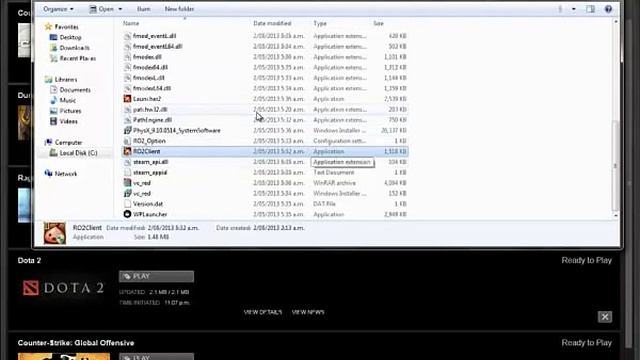Open Explorer help via question mark icon
The height and width of the screenshot is (360, 640).
click(608, 9)
